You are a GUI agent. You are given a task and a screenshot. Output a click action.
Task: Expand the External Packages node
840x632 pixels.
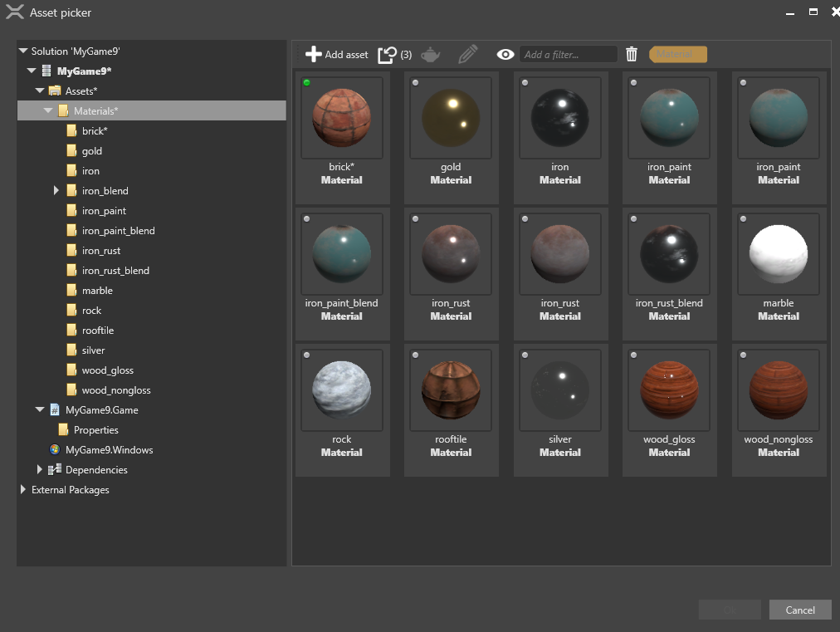click(22, 489)
